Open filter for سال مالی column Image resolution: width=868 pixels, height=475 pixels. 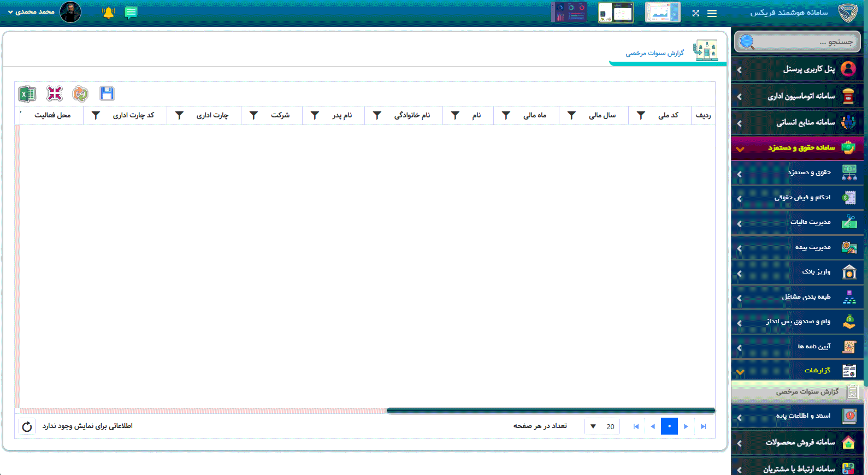(x=571, y=115)
